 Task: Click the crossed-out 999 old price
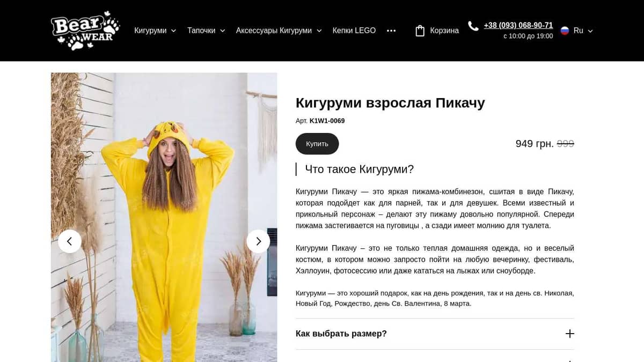point(566,144)
